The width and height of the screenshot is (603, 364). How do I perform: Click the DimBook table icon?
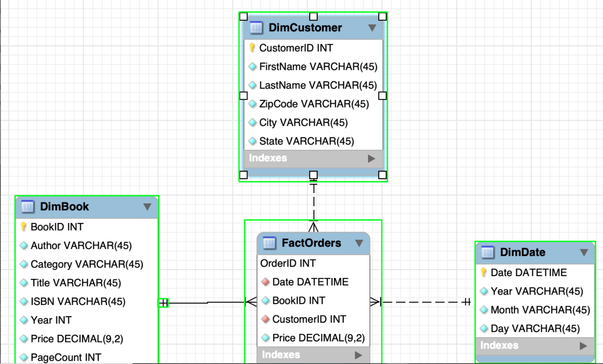tap(28, 207)
